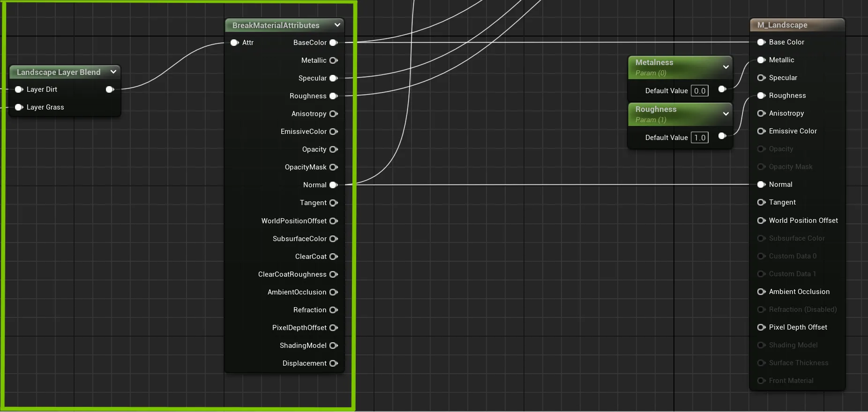
Task: Select the Landscape Layer Blend node title
Action: [x=59, y=72]
